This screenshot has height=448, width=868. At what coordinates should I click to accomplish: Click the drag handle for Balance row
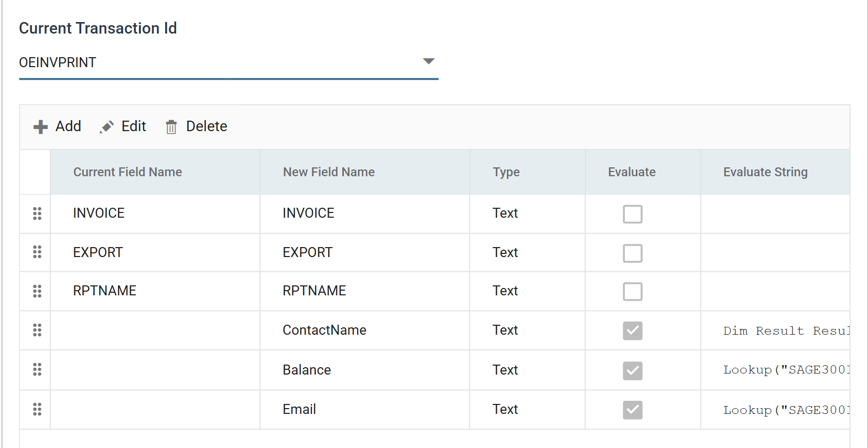pos(37,369)
